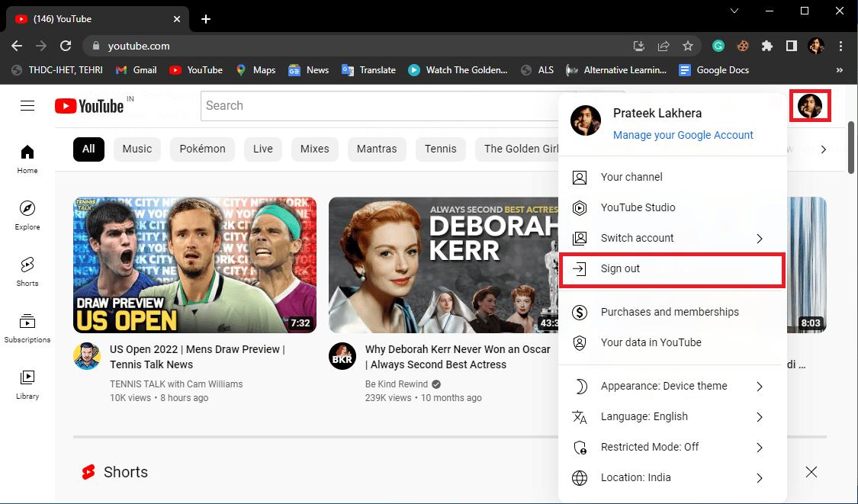Select the Music filter chip

pyautogui.click(x=137, y=149)
